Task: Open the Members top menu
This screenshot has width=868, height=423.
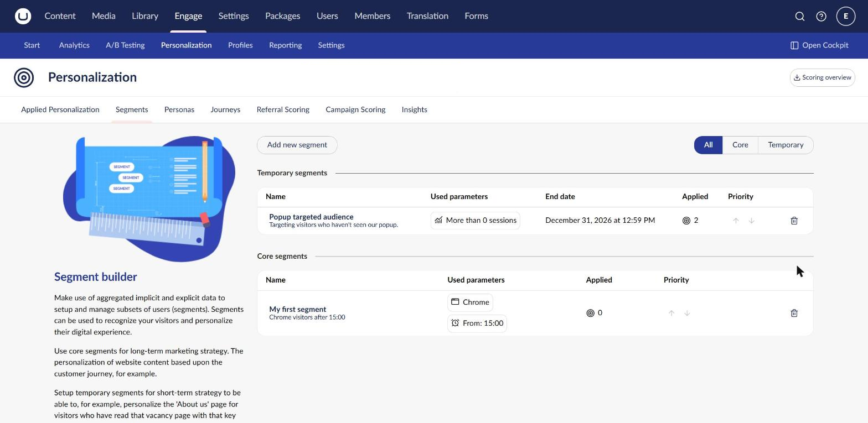Action: point(372,16)
